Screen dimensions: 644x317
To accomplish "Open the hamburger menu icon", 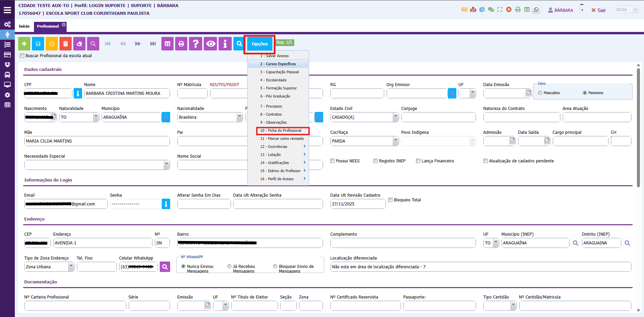I will point(7,10).
